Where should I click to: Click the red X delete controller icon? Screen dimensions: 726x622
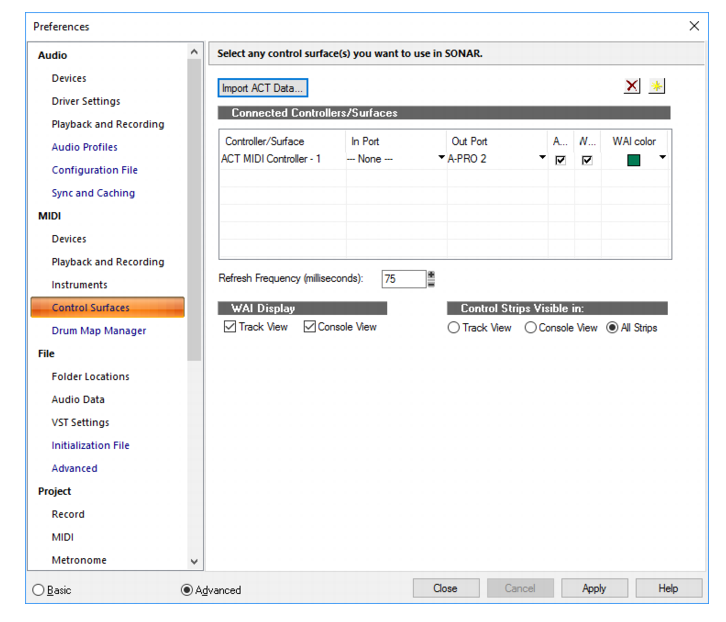(x=632, y=86)
